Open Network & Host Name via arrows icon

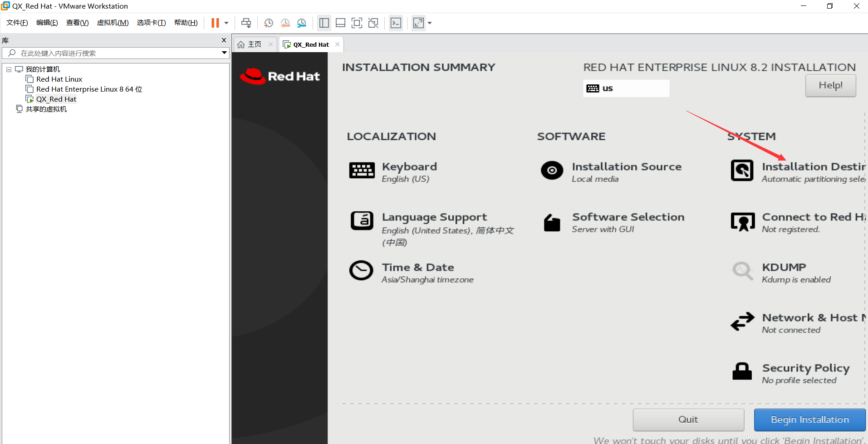742,322
